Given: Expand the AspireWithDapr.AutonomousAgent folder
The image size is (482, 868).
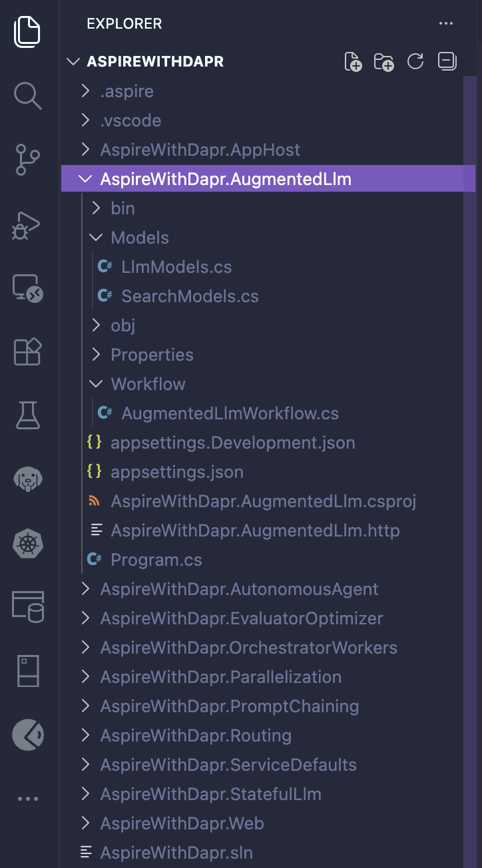Looking at the screenshot, I should tap(239, 589).
